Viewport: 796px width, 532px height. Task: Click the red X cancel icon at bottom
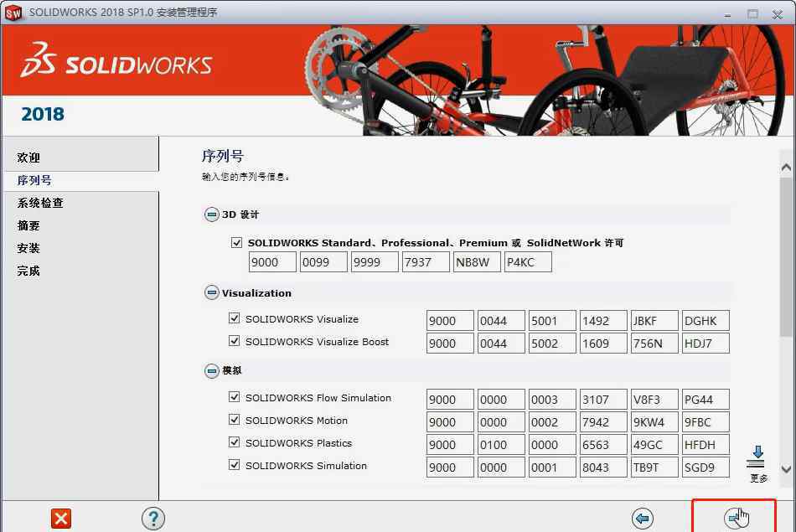61,519
